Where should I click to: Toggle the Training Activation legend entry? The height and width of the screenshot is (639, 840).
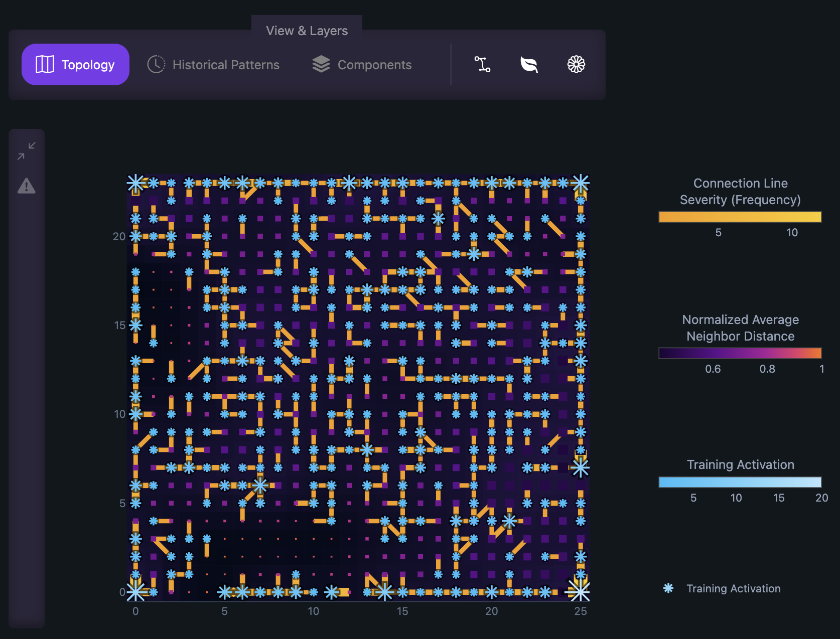tap(723, 588)
